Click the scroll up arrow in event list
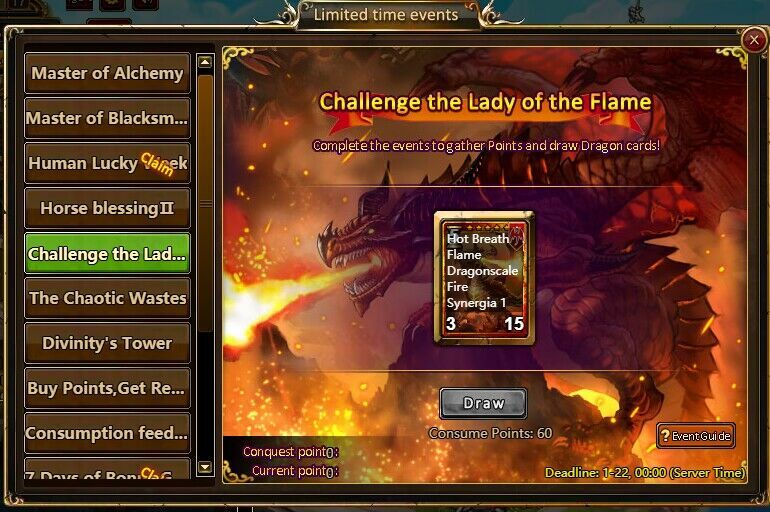The height and width of the screenshot is (512, 770). 205,62
